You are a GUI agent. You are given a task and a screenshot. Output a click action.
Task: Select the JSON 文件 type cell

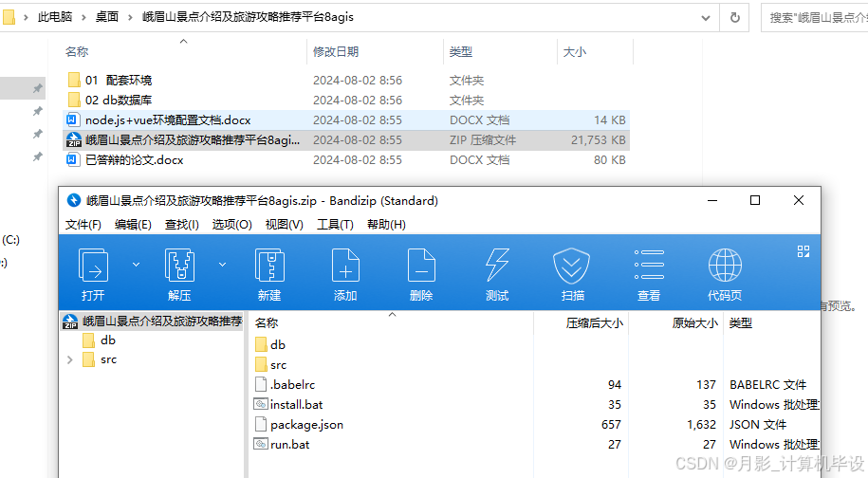click(758, 424)
